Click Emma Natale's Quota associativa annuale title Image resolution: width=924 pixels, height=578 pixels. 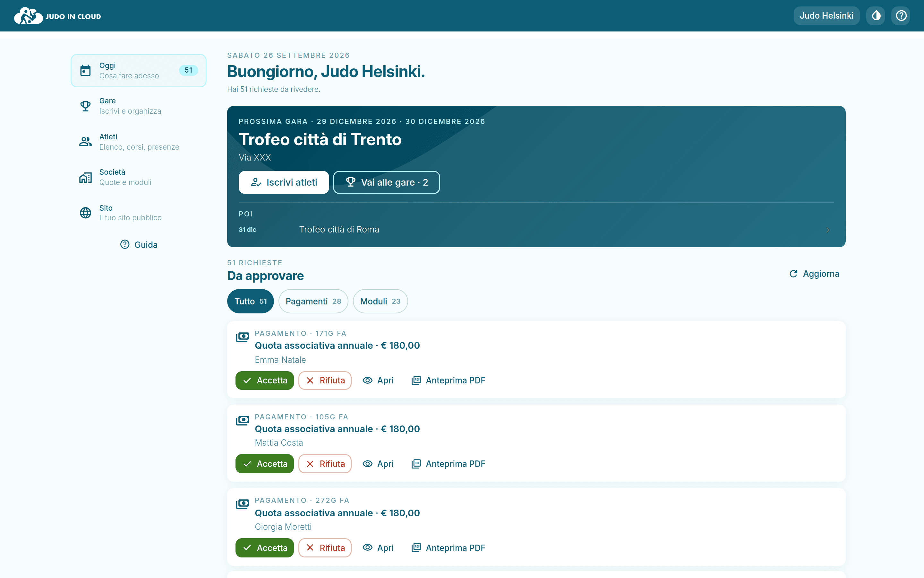point(337,346)
